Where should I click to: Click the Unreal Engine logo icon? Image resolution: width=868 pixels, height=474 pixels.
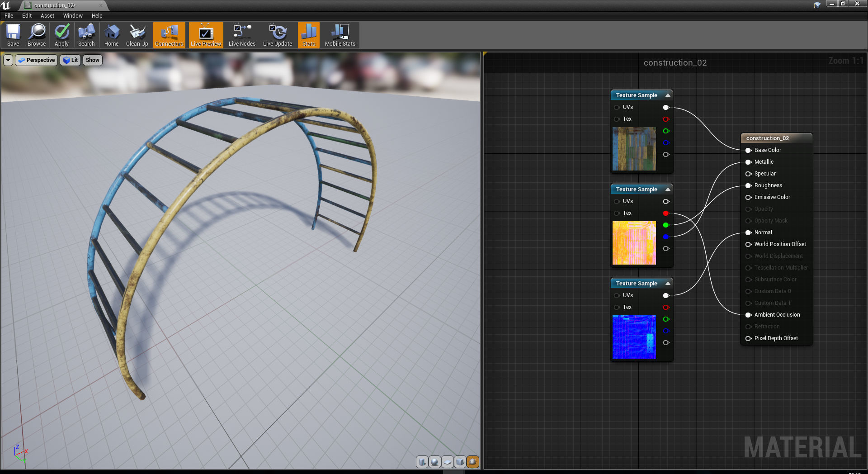[6, 5]
